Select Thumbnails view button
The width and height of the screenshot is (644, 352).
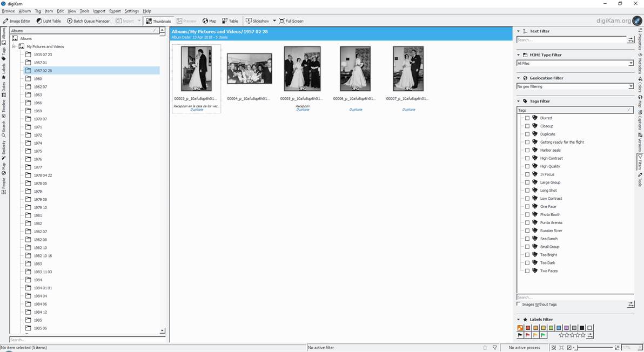[158, 21]
